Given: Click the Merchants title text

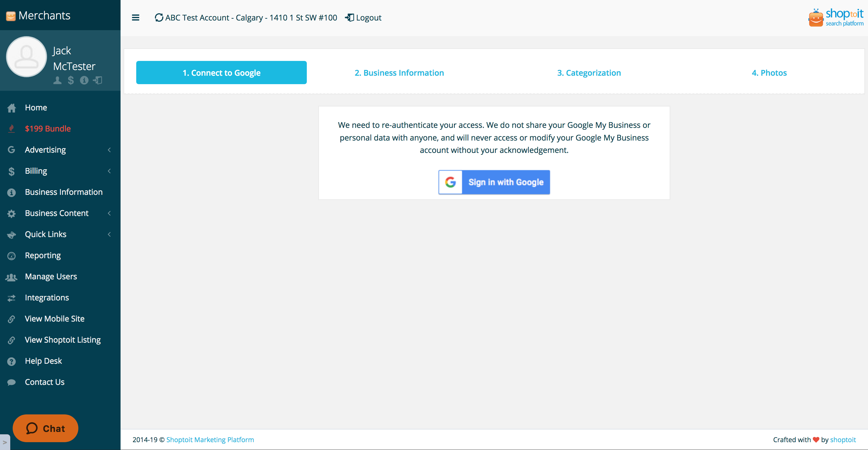Looking at the screenshot, I should (45, 15).
